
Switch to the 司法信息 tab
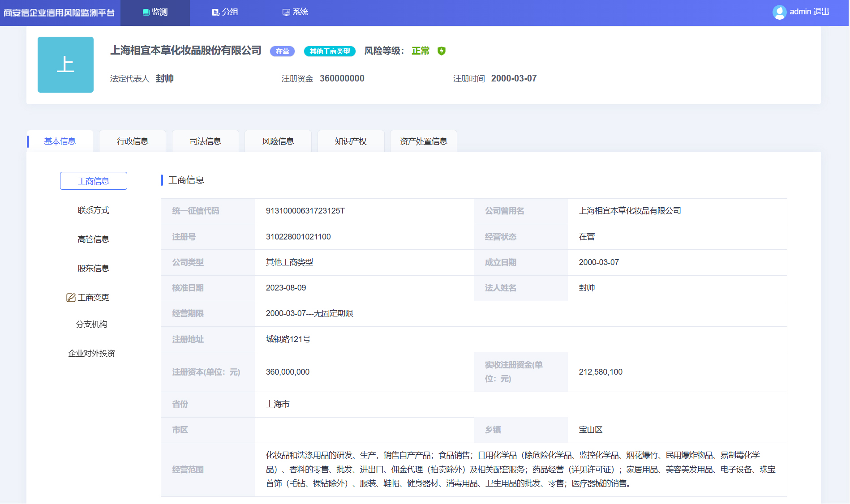pos(206,141)
